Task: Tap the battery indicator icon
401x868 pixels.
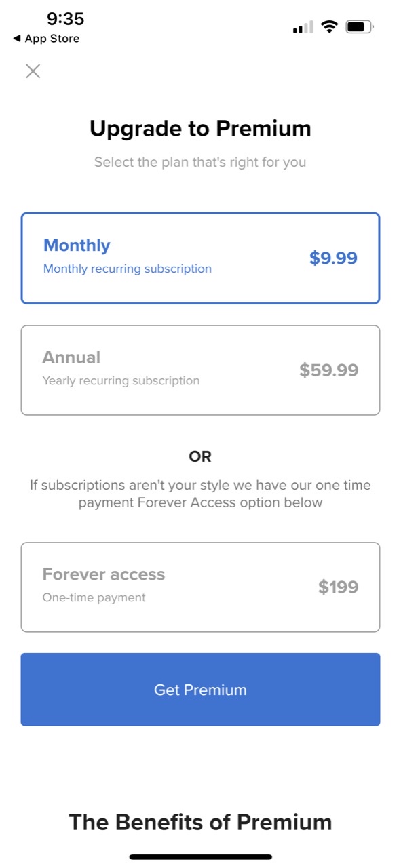Action: (360, 27)
